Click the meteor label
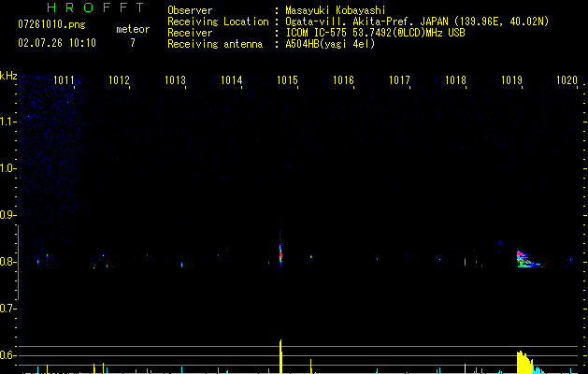588x374 pixels. coord(133,29)
